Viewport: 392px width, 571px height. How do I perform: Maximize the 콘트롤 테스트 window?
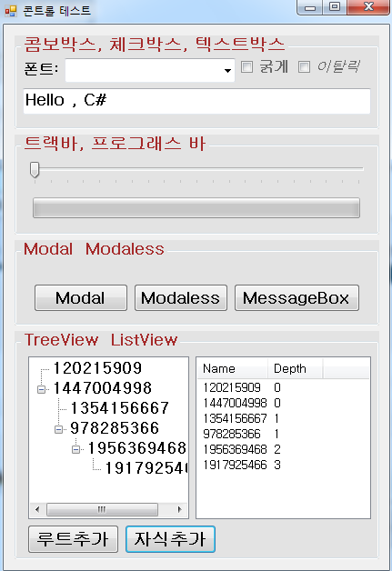[335, 7]
